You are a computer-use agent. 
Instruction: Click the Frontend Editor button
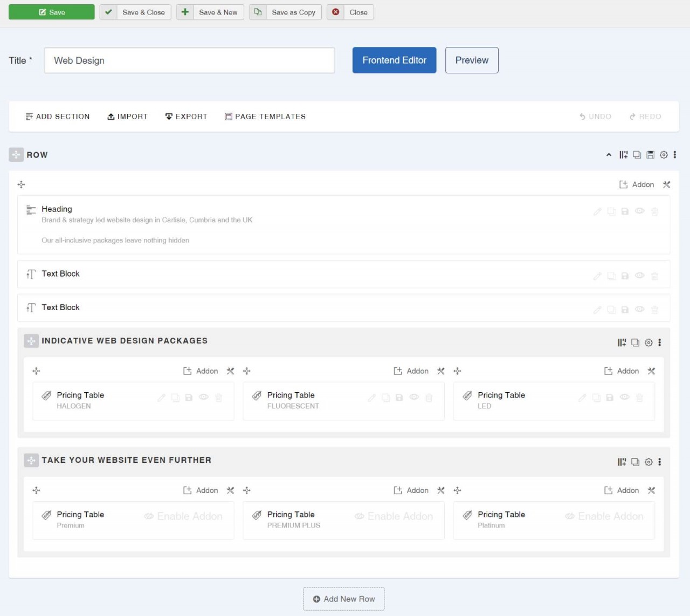pyautogui.click(x=394, y=60)
